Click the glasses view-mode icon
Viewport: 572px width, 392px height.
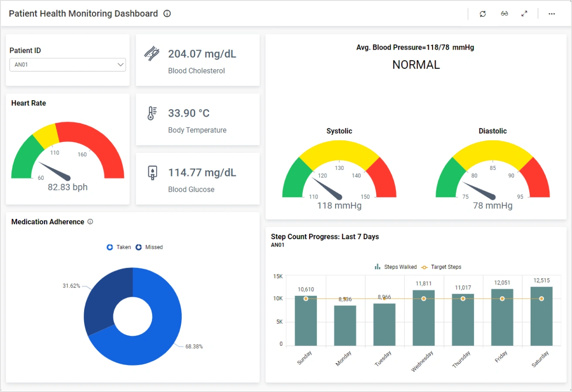(504, 14)
